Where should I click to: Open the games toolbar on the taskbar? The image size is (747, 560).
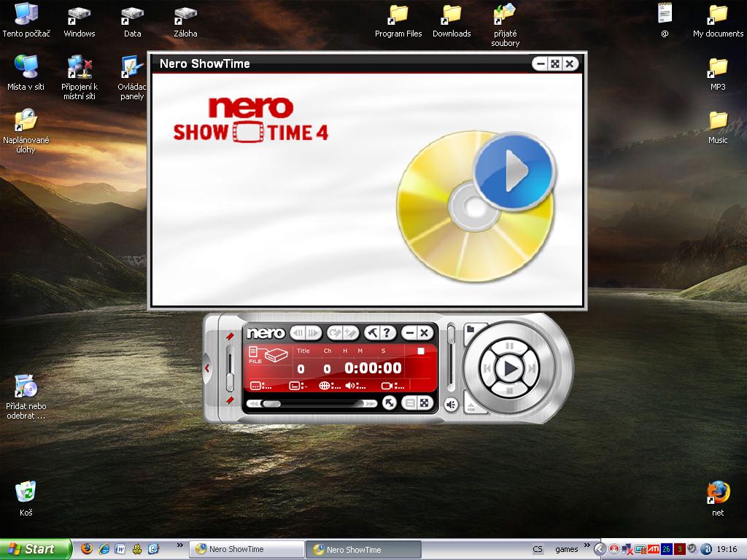click(x=566, y=549)
